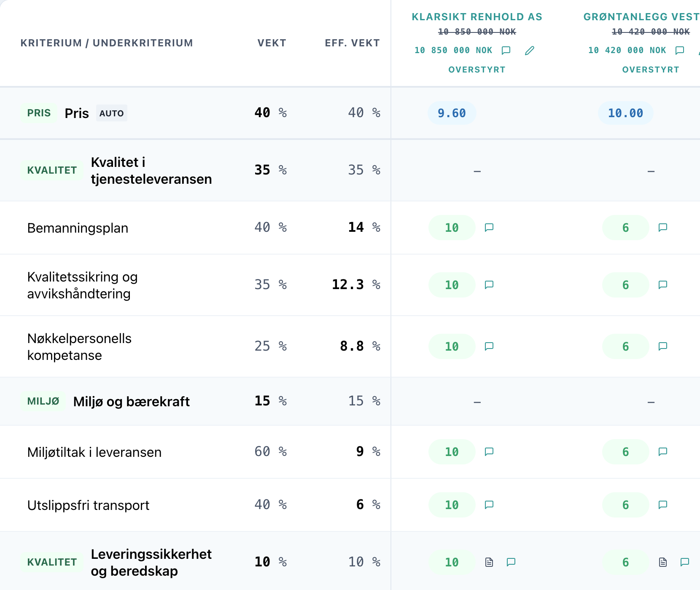This screenshot has height=590, width=700.
Task: Select Miljøtiltak i leveransen subcriterion name
Action: [x=94, y=452]
